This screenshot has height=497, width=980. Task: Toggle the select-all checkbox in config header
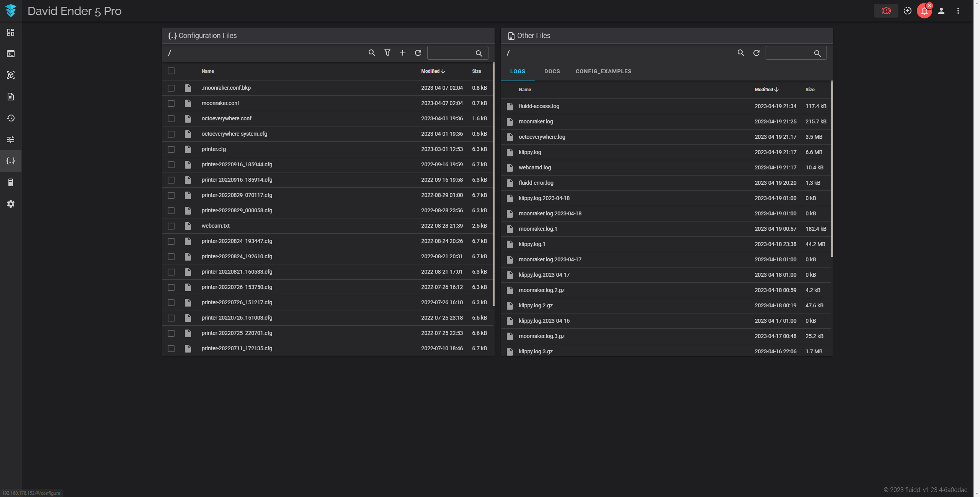pos(171,71)
